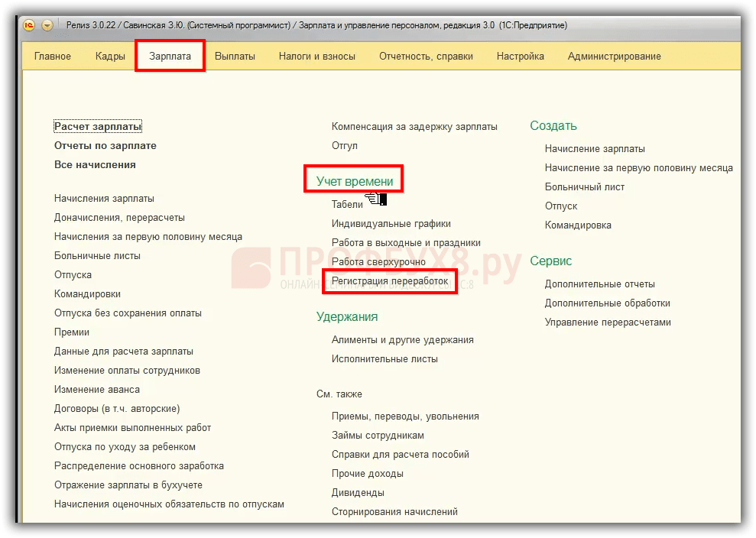Open Данные для расчета зарплаты link

click(123, 352)
